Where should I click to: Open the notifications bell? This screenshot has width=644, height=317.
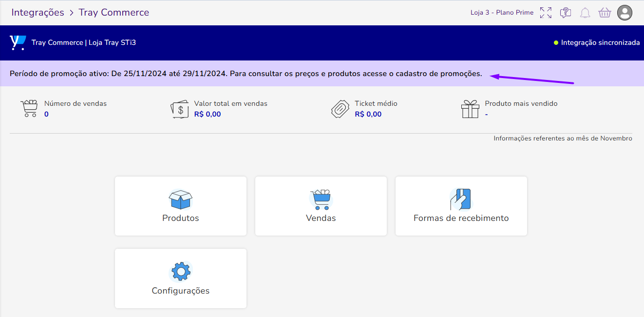point(585,13)
